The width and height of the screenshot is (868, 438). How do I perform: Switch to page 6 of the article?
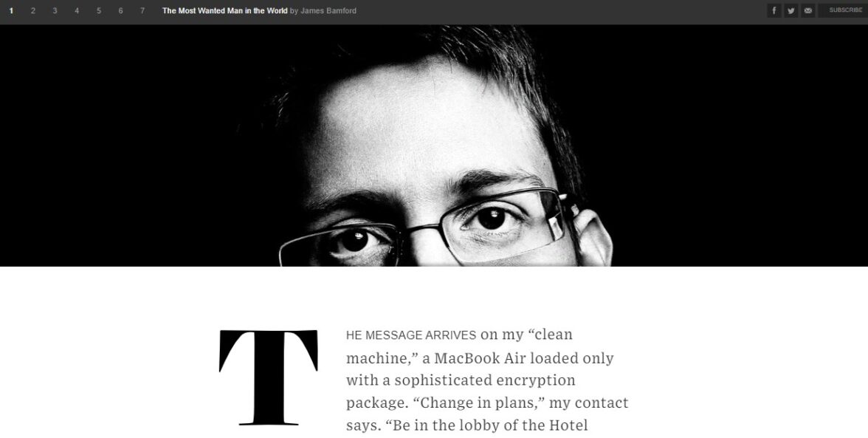(121, 10)
